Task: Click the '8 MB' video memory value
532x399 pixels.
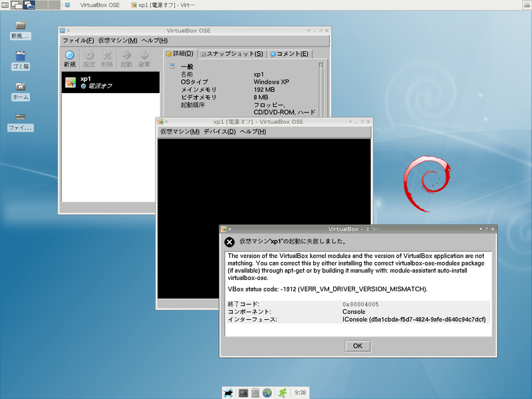Action: pyautogui.click(x=261, y=97)
